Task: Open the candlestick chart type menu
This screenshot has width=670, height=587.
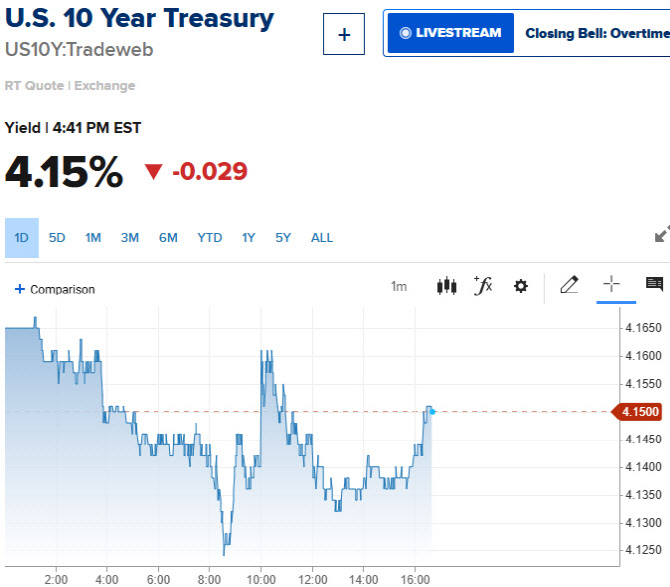Action: 447,287
